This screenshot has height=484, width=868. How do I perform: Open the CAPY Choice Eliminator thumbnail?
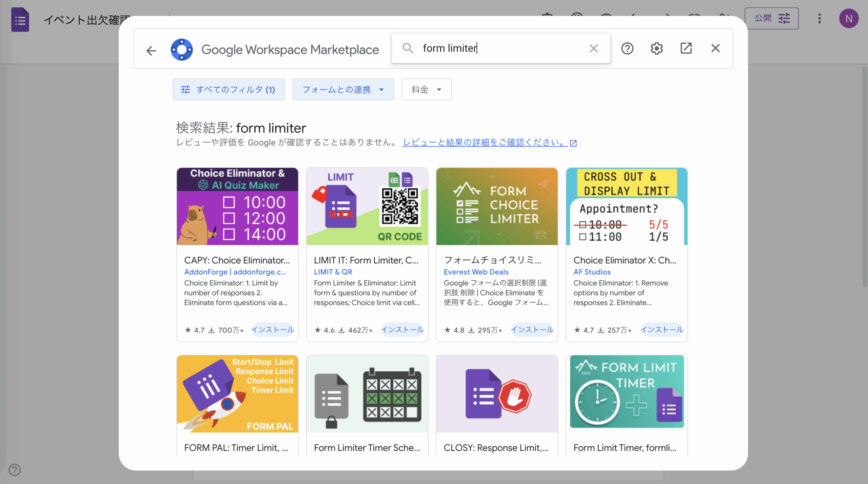pyautogui.click(x=237, y=206)
